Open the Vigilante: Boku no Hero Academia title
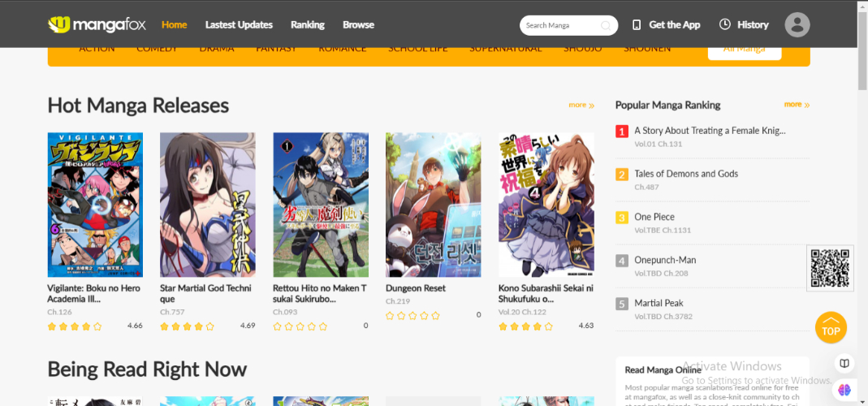868x406 pixels. [x=94, y=294]
